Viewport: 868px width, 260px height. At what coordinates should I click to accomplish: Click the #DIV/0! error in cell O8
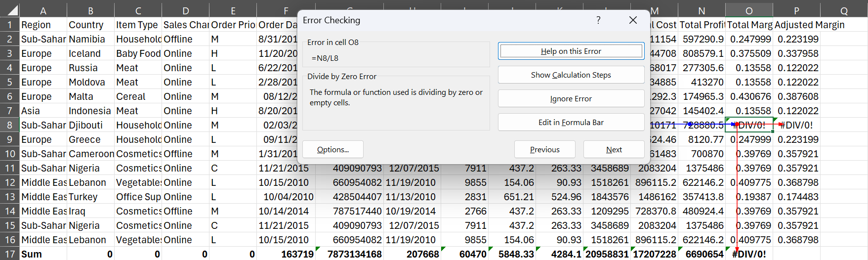pos(749,125)
